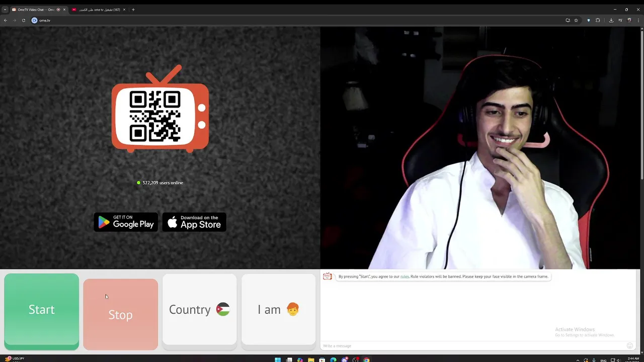The height and width of the screenshot is (362, 644).
Task: Open Microsoft Edge from the taskbar
Action: (333, 359)
